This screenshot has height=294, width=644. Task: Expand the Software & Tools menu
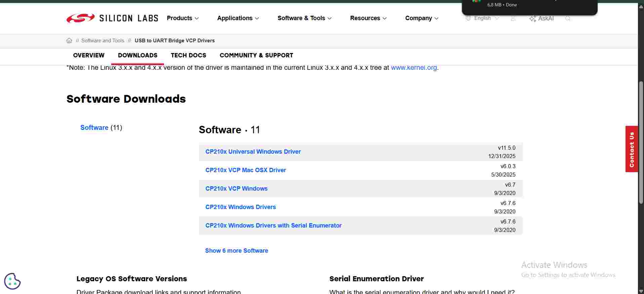point(305,18)
